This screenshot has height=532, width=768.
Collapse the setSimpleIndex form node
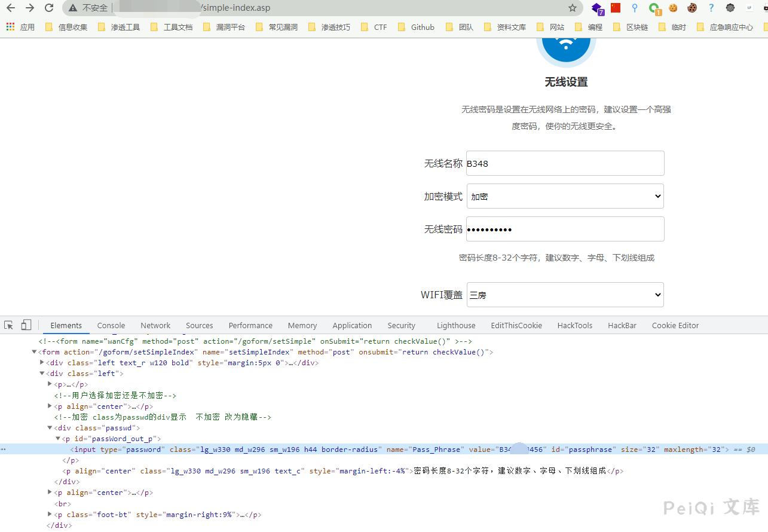[x=34, y=352]
